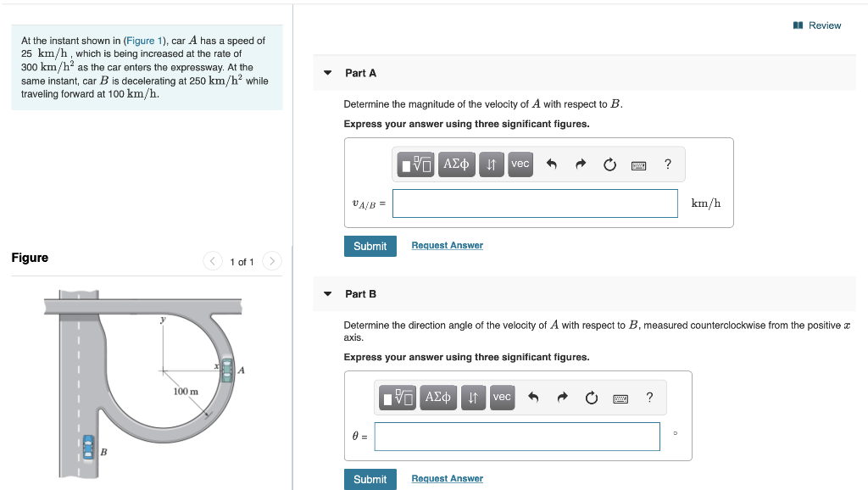Request Answer link for Part B
This screenshot has width=868, height=490.
pos(448,478)
